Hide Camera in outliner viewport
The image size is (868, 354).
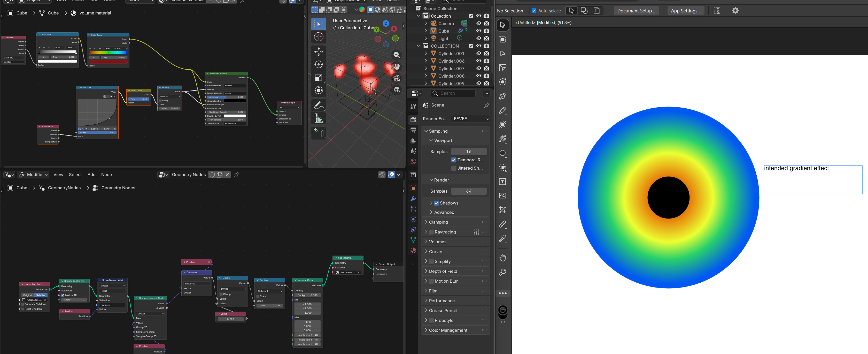click(478, 23)
